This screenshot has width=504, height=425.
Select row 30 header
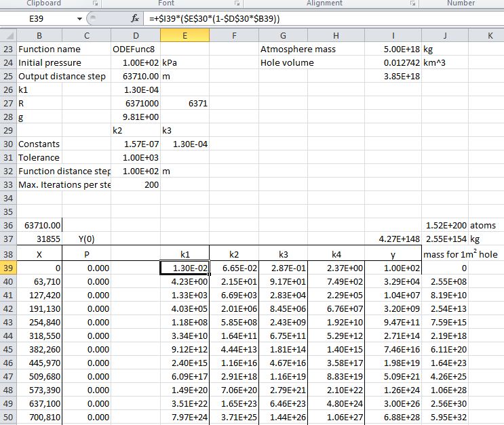point(8,144)
